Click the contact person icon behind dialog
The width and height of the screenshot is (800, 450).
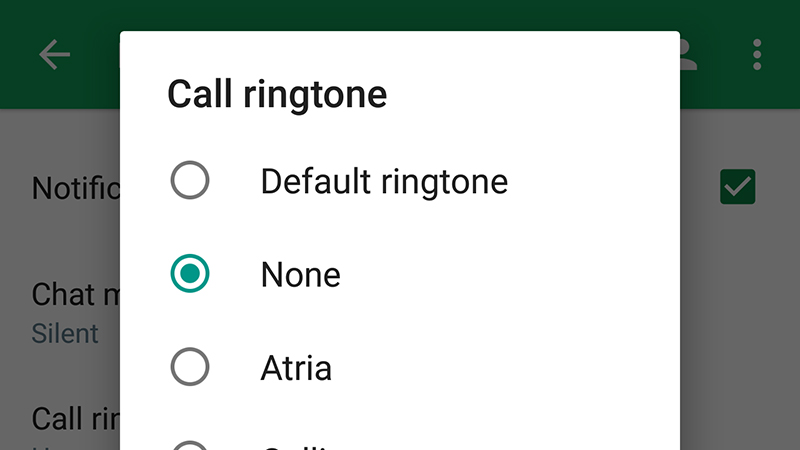pos(688,55)
